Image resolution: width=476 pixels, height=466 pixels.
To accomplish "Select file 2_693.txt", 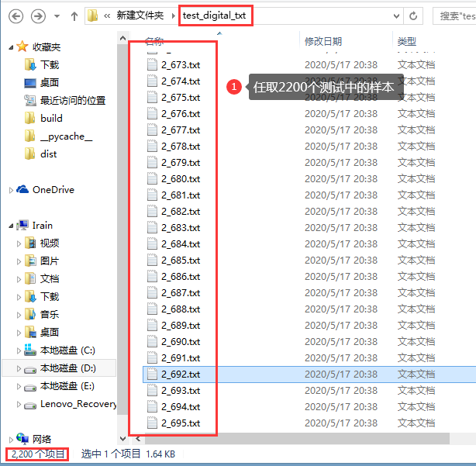I will 181,391.
